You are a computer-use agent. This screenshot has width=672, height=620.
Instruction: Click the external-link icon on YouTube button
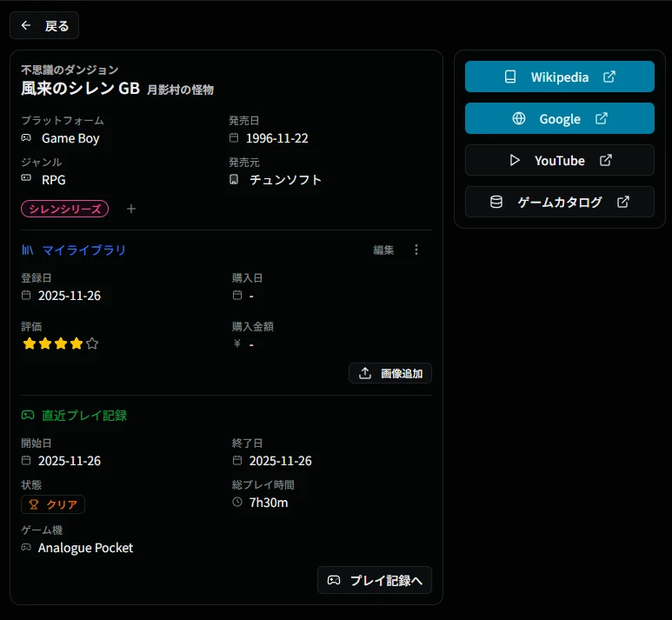click(x=606, y=160)
